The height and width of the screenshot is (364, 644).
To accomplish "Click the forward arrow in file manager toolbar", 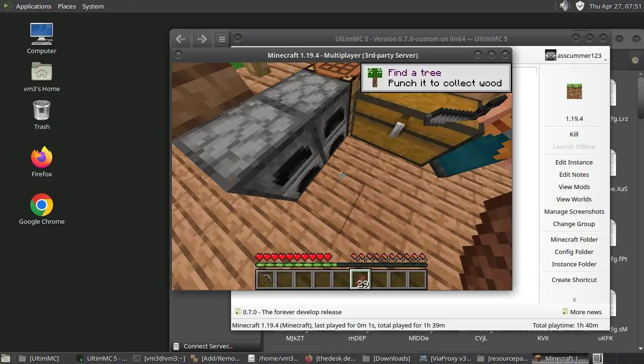I will tap(202, 39).
